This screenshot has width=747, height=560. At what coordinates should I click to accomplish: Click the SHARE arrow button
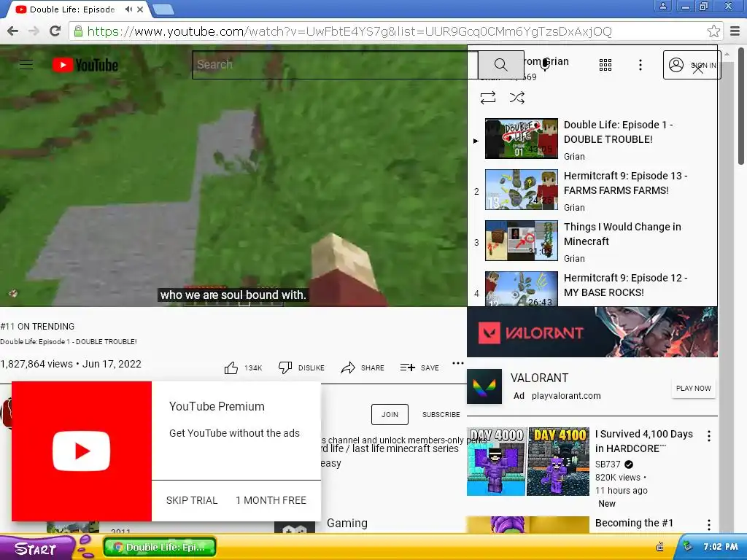click(363, 367)
